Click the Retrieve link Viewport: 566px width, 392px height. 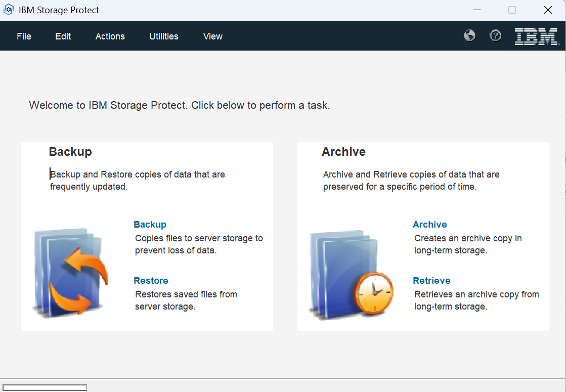(431, 281)
